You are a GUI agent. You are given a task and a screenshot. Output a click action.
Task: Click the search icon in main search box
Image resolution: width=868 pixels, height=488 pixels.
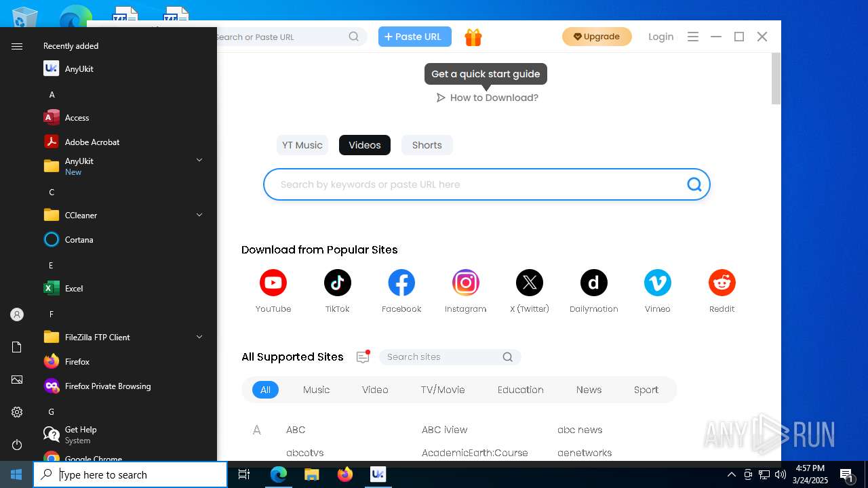[694, 184]
